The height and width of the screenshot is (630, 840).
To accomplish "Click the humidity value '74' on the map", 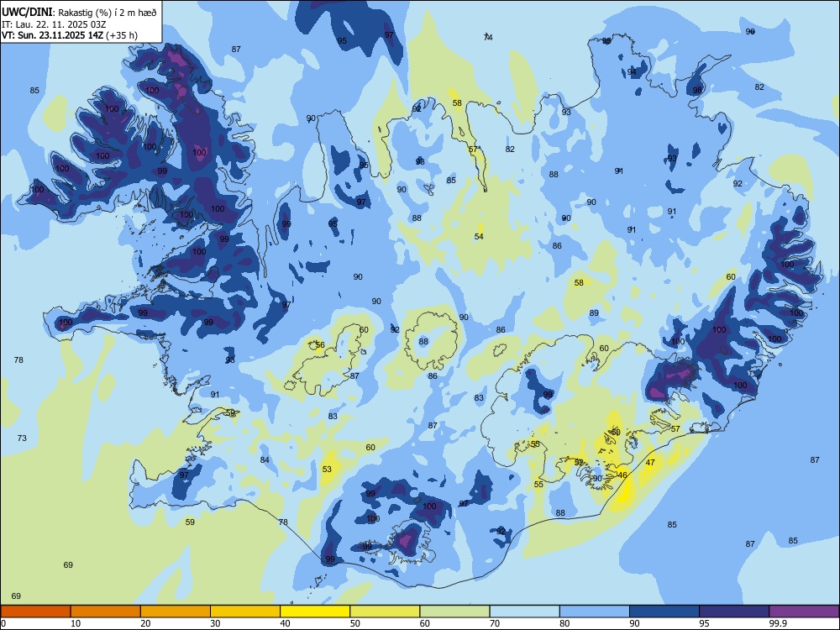I will pyautogui.click(x=488, y=37).
